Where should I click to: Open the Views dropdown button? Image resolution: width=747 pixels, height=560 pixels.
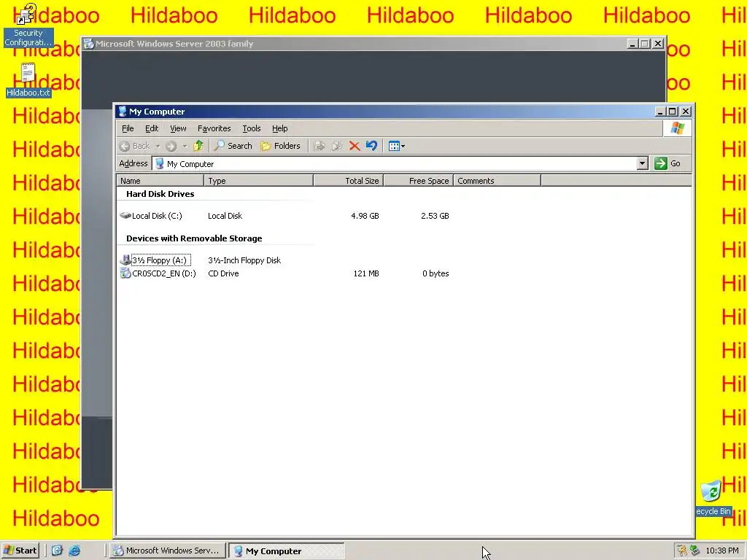396,146
